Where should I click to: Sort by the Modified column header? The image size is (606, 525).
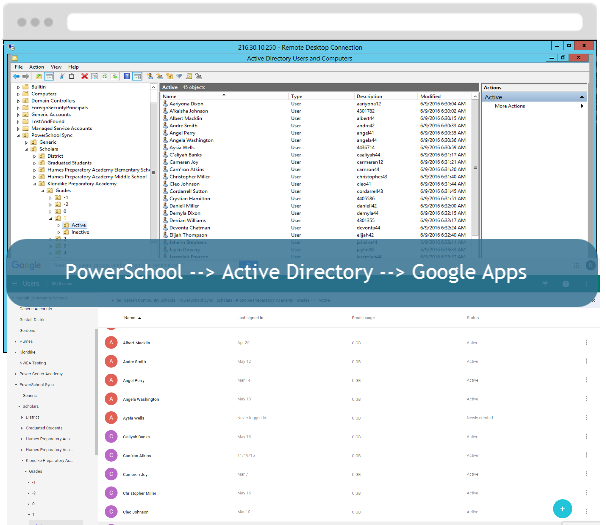point(445,96)
